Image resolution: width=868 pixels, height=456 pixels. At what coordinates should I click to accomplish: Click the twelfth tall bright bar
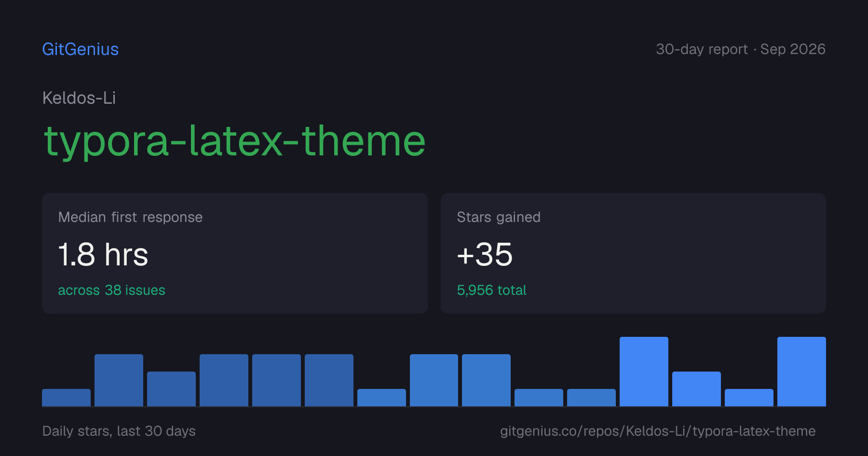coord(644,372)
